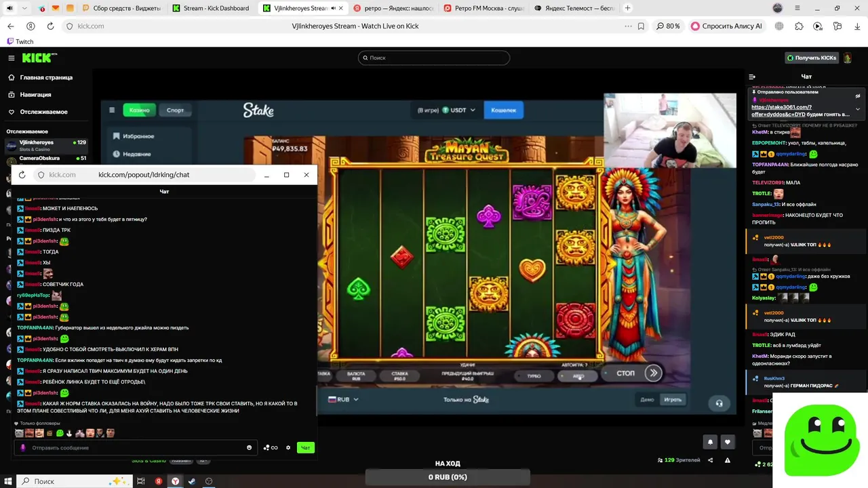868x488 pixels.
Task: Open Kick hamburger sidebar menu
Action: (x=11, y=58)
